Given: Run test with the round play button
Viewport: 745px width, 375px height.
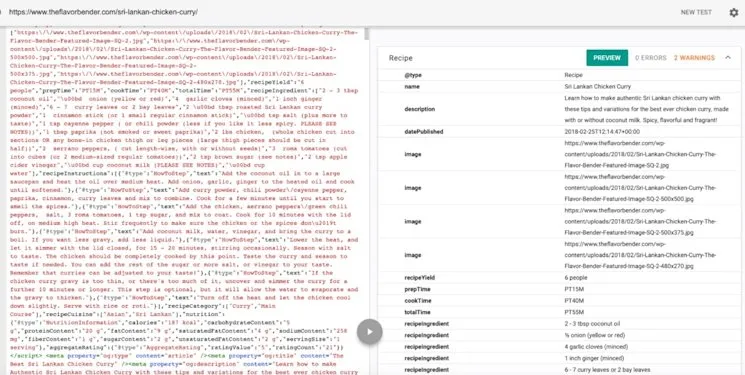Looking at the screenshot, I should 370,332.
